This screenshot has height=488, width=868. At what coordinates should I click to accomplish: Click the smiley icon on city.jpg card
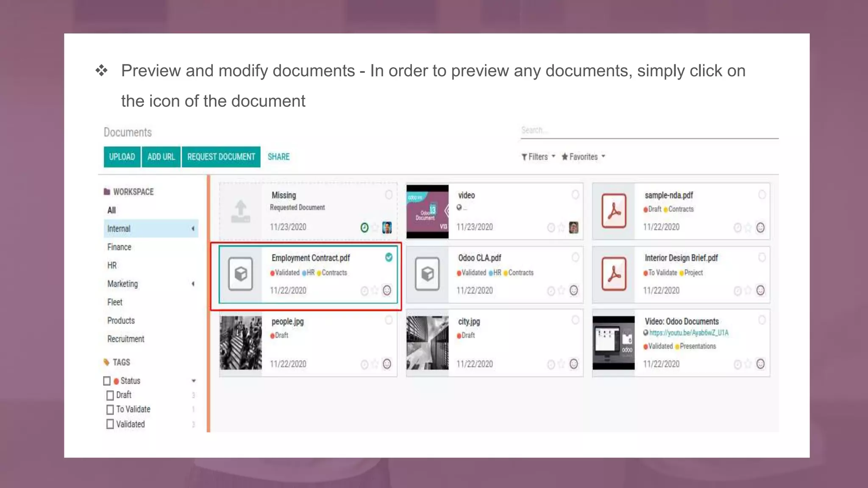pyautogui.click(x=573, y=364)
